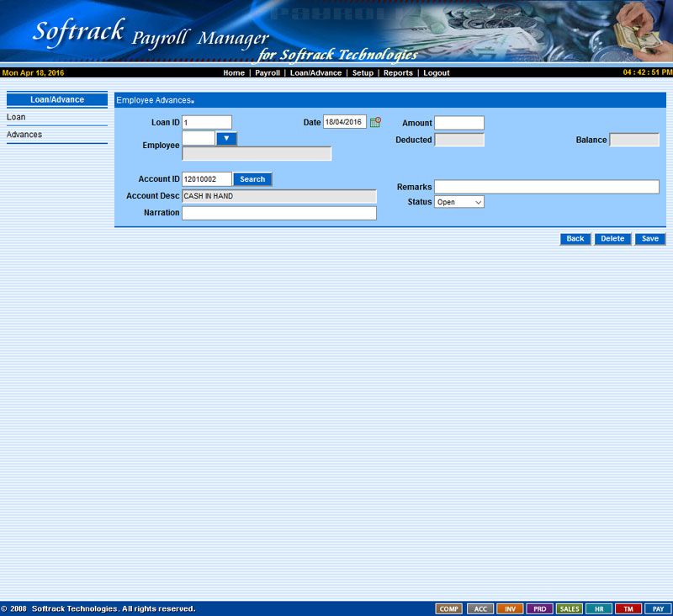Focus the Remarks text box
The width and height of the screenshot is (673, 616).
(x=546, y=187)
